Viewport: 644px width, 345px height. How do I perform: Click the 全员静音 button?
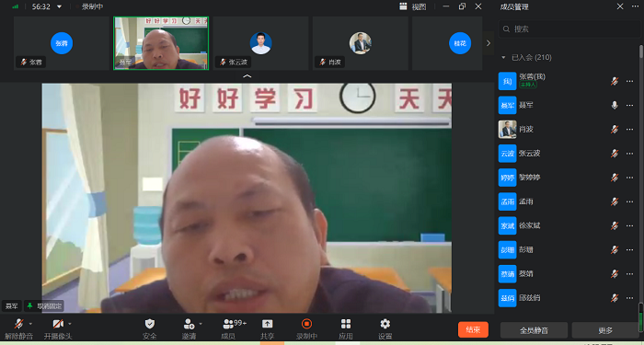click(x=534, y=330)
